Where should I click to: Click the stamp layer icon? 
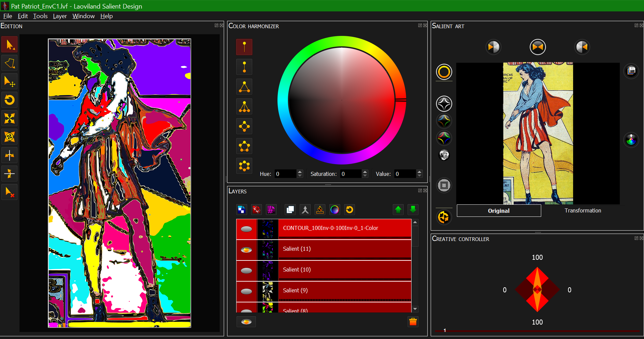pyautogui.click(x=320, y=210)
